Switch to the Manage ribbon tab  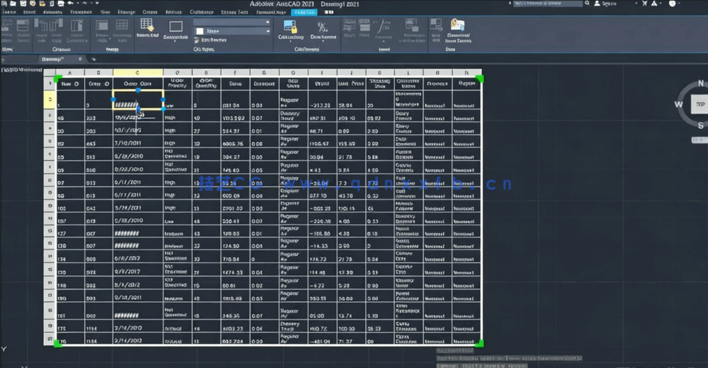click(x=126, y=12)
